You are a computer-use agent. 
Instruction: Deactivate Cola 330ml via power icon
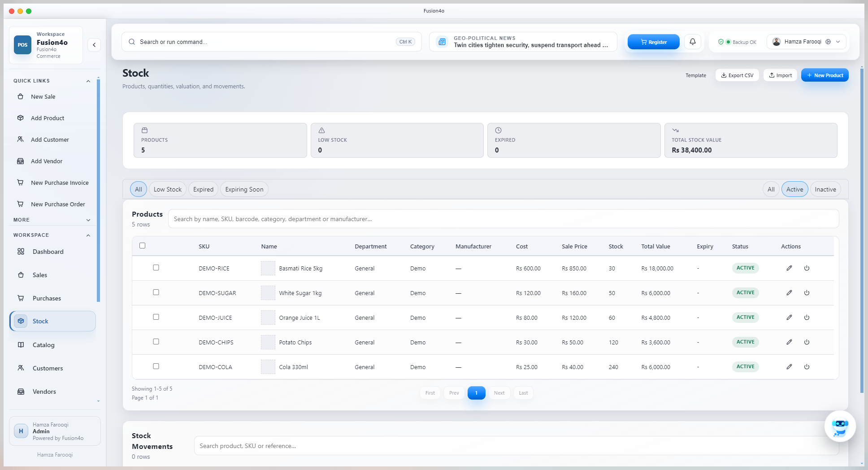coord(807,366)
